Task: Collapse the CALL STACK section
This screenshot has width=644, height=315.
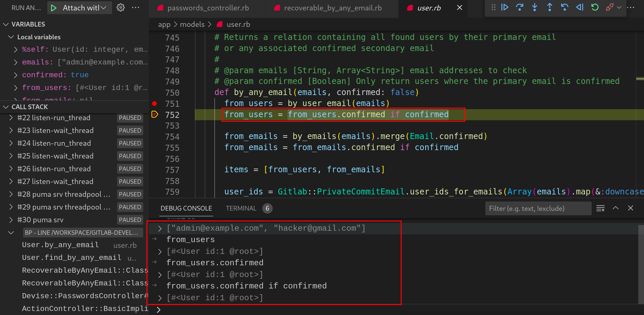Action: click(x=6, y=107)
